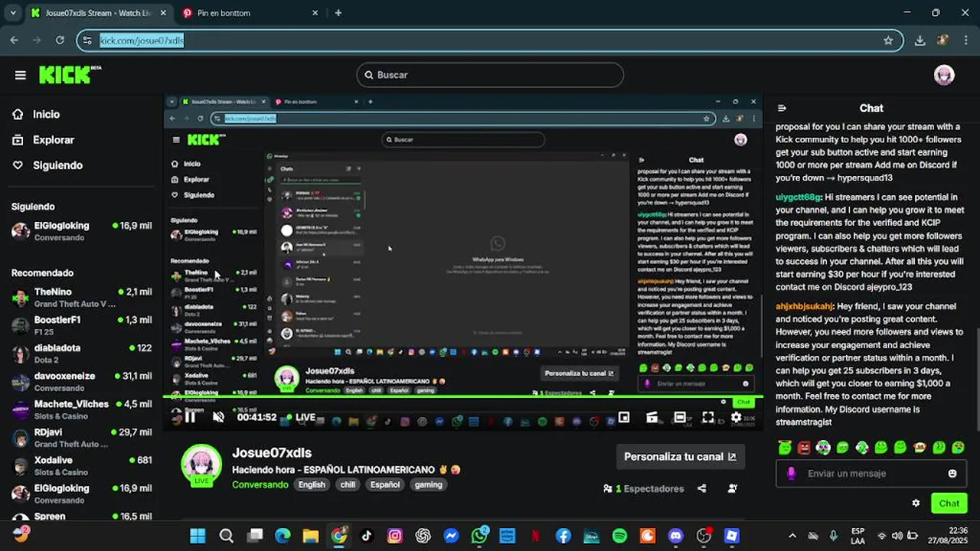
Task: Open chat settings gear
Action: (x=916, y=504)
